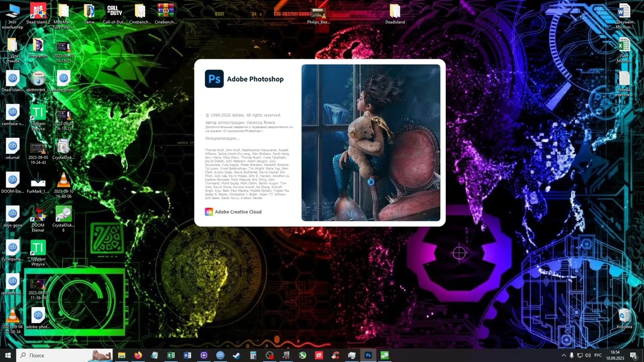This screenshot has height=362, width=644.
Task: Click the Windows Start button
Action: pos(8,355)
